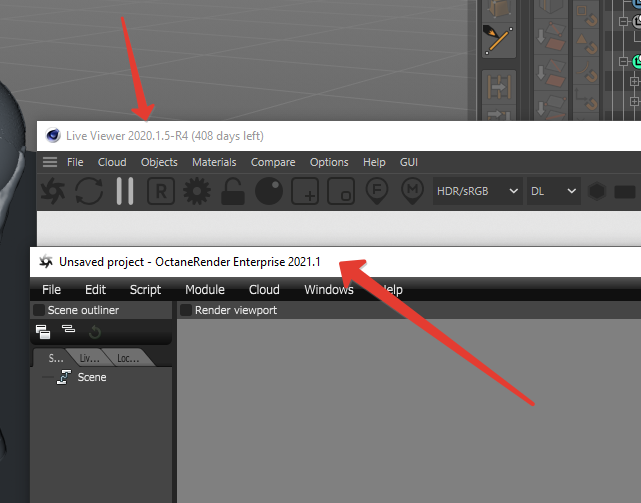
Task: Collapse the grey object node in the tree
Action: (623, 21)
